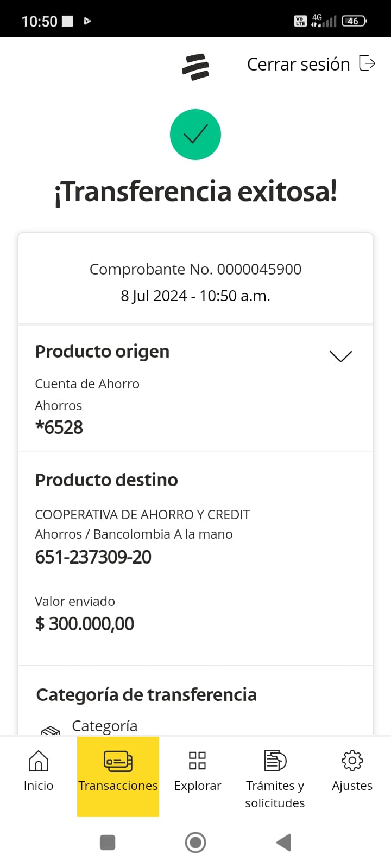Open Trámites y solicitudes document icon
Screen dimensions: 391x868
[275, 761]
